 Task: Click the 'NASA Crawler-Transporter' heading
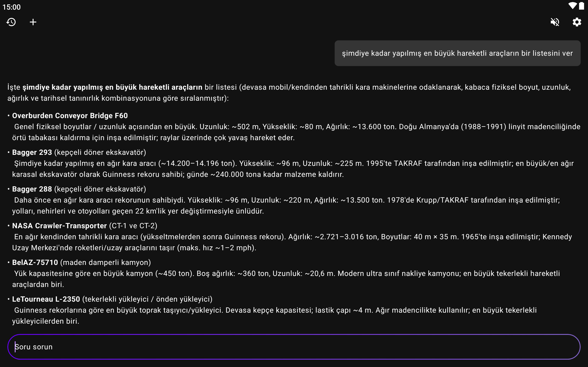(59, 226)
